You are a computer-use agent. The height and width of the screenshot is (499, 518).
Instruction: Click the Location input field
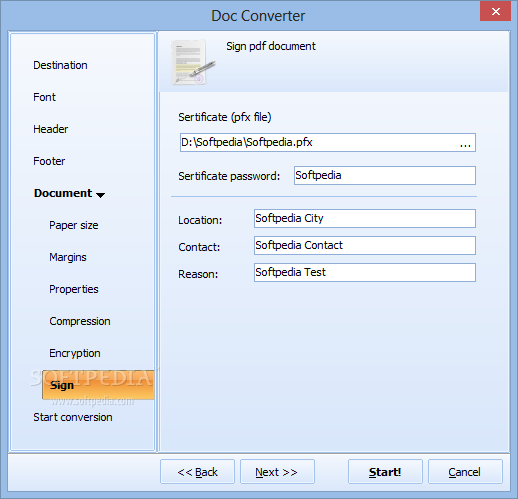click(x=365, y=219)
